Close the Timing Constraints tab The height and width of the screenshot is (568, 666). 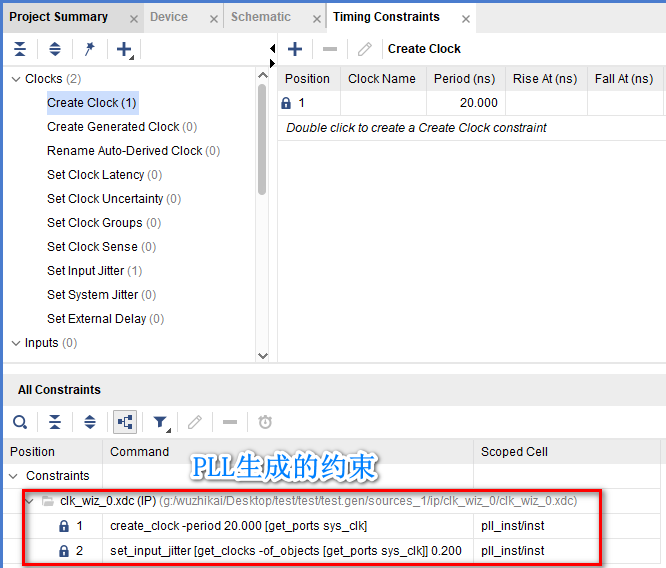pos(466,19)
